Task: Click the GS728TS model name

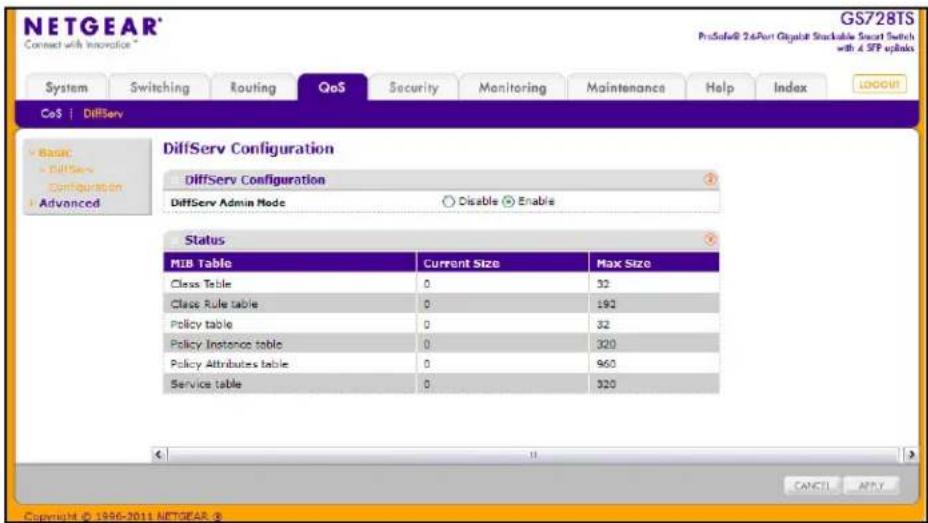Action: [877, 18]
